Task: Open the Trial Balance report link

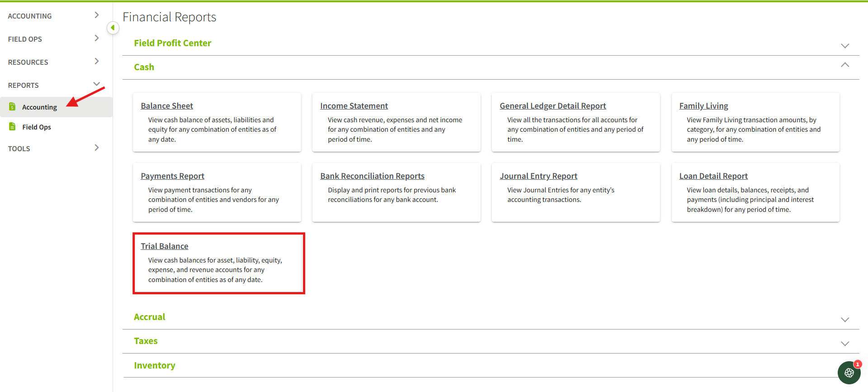Action: [165, 246]
